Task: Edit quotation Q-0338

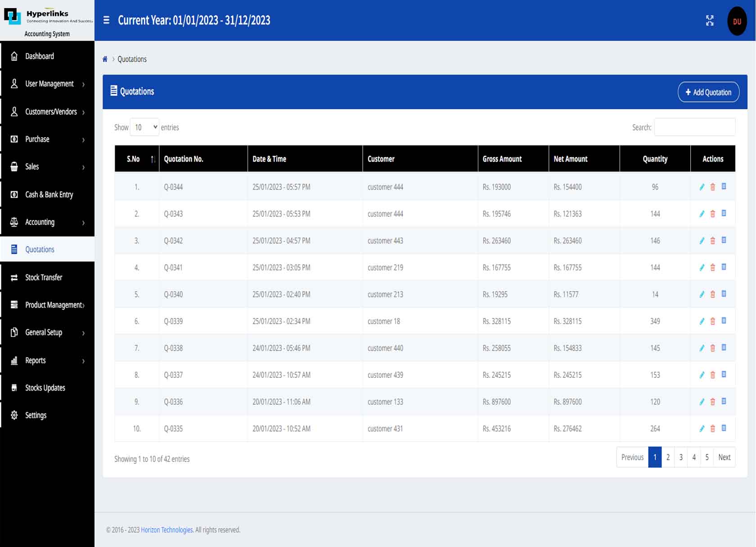Action: pyautogui.click(x=702, y=348)
